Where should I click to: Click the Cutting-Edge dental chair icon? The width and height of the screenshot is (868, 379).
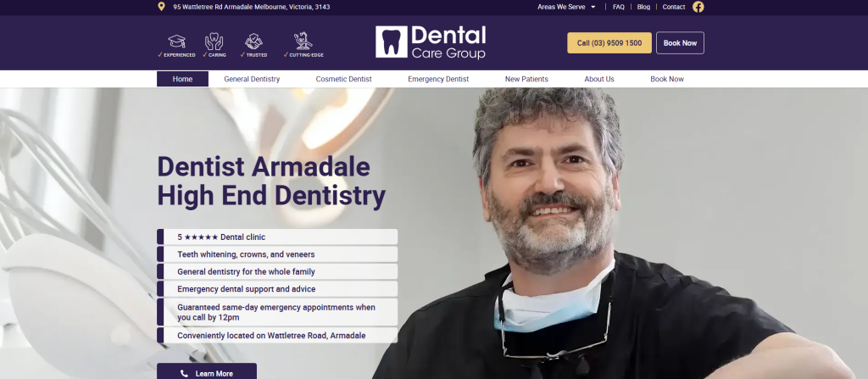(x=301, y=41)
